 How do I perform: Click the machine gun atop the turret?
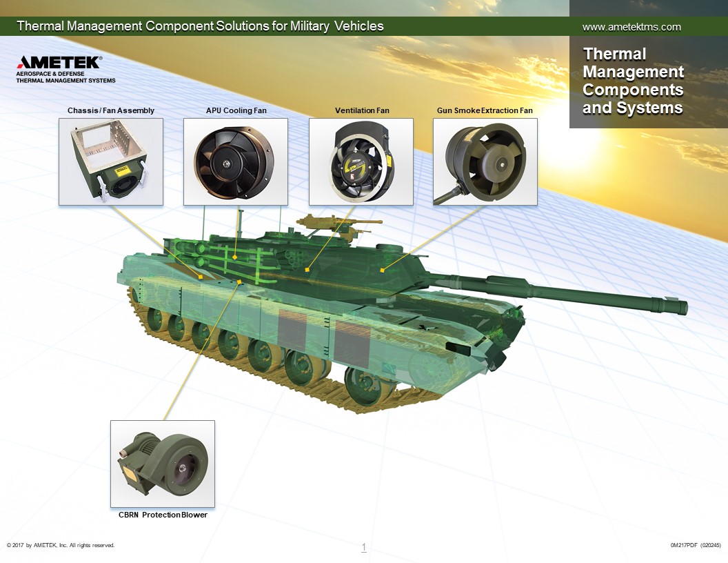pyautogui.click(x=331, y=223)
